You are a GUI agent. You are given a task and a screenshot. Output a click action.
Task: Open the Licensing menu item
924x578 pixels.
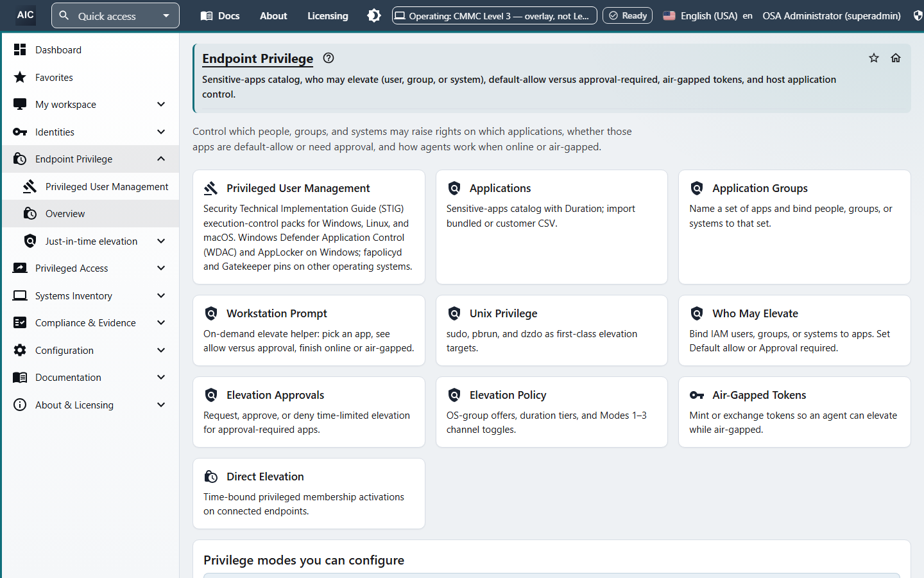click(x=328, y=15)
